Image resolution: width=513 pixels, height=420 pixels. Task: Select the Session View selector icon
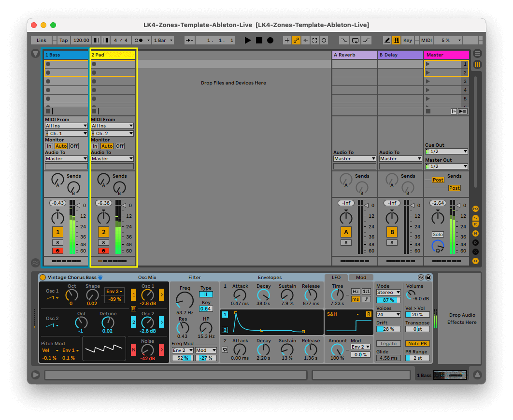click(477, 64)
